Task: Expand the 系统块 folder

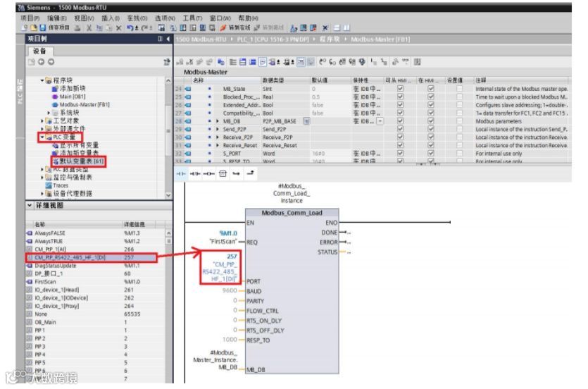Action: [x=49, y=113]
